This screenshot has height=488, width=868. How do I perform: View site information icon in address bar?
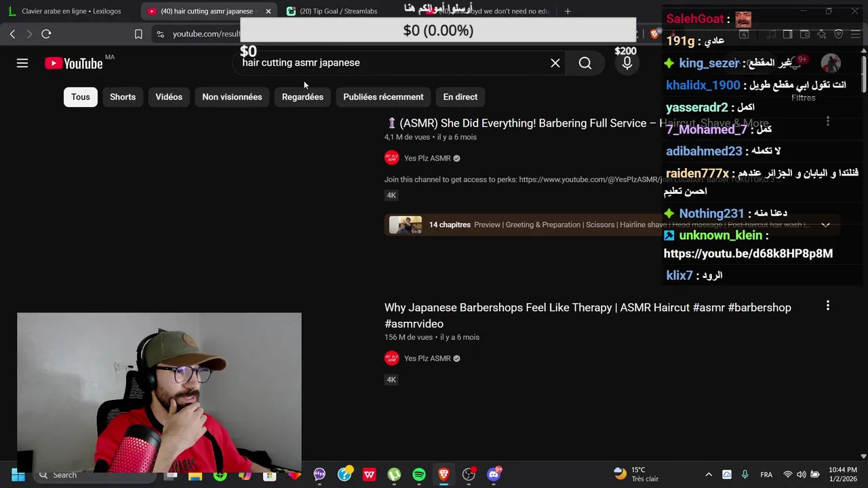(160, 34)
